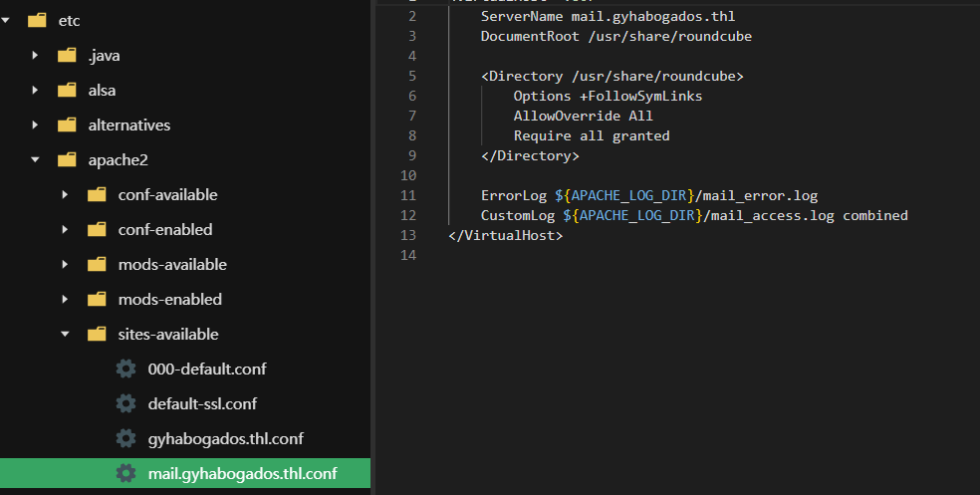
Task: Select the mods-available folder name
Action: 172,264
